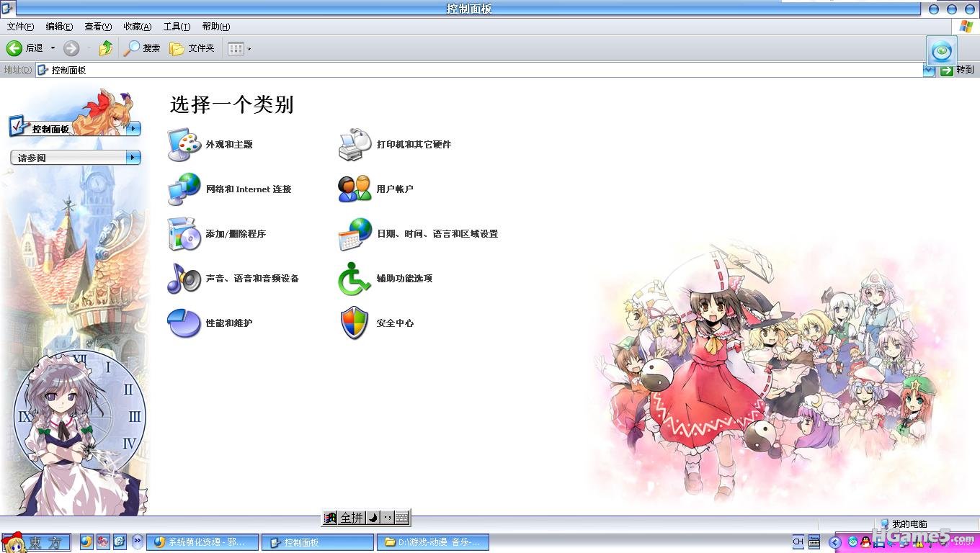Image resolution: width=980 pixels, height=553 pixels.
Task: Click the title bar control panel icon
Action: pyautogui.click(x=7, y=9)
